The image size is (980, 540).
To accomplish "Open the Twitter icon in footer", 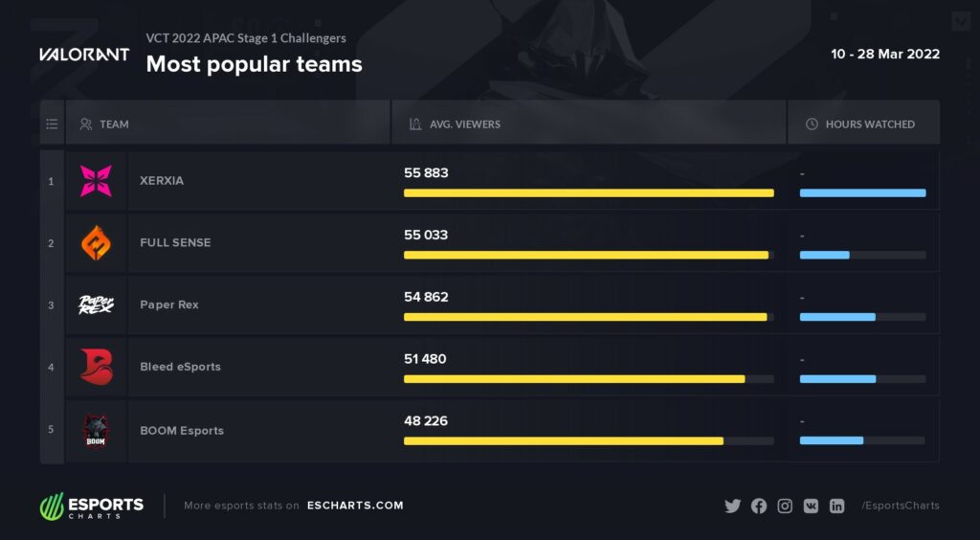I will [732, 506].
